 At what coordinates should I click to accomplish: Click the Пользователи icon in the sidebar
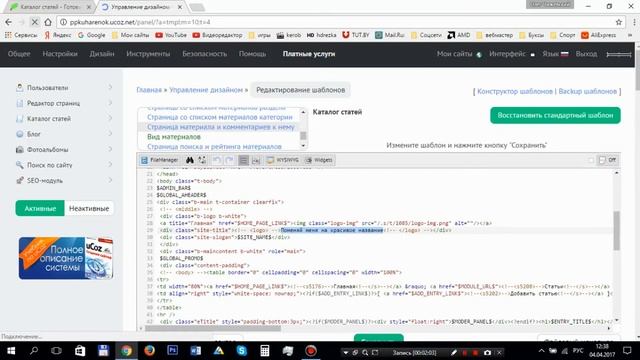(x=20, y=87)
